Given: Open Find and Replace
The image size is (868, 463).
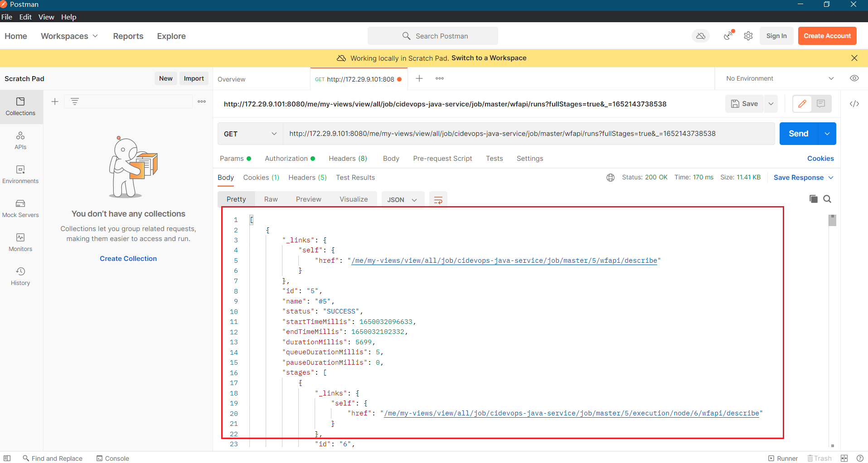Looking at the screenshot, I should click(x=53, y=458).
